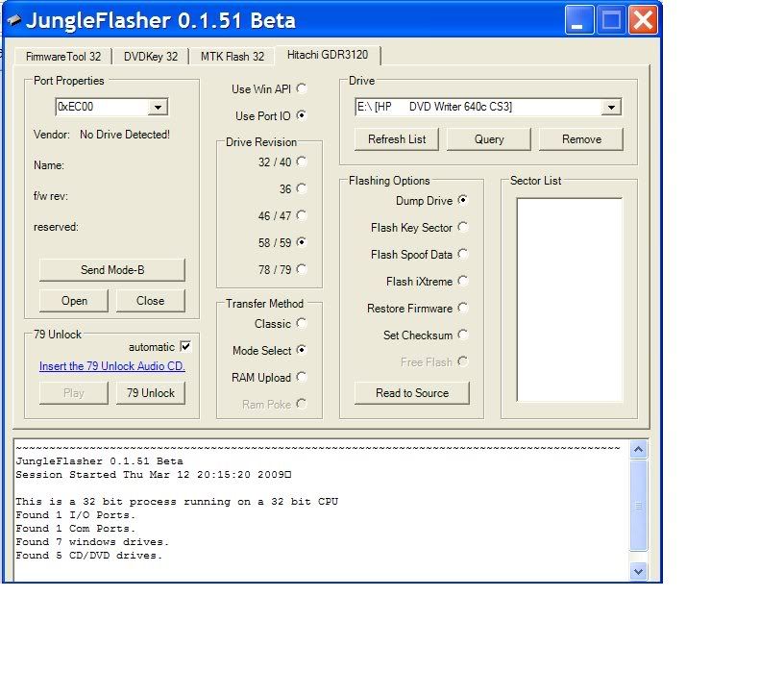
Task: Click inside the Sector List box
Action: pyautogui.click(x=569, y=298)
